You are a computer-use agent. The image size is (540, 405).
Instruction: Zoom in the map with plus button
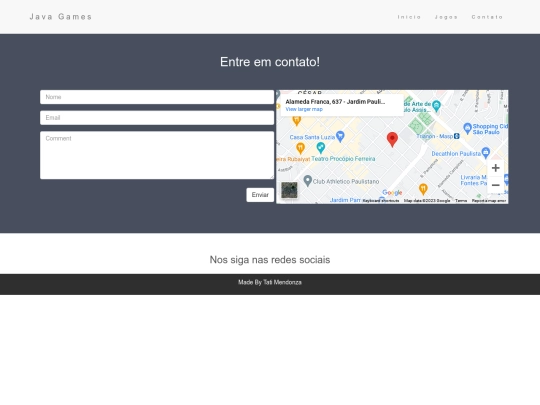pos(496,168)
